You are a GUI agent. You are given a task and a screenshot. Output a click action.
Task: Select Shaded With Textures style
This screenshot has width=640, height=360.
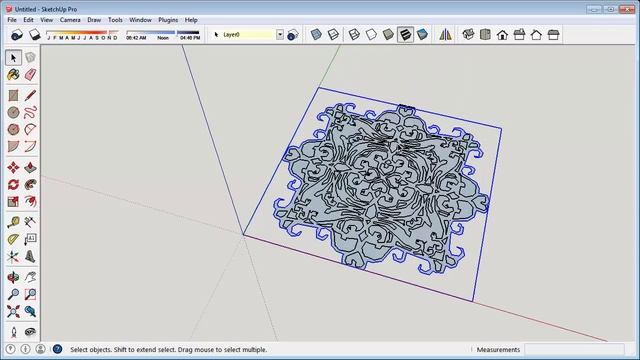pyautogui.click(x=405, y=34)
